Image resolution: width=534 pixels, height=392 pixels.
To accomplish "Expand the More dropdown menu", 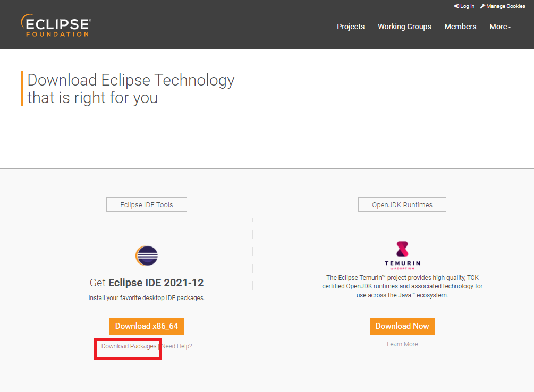I will [x=501, y=27].
